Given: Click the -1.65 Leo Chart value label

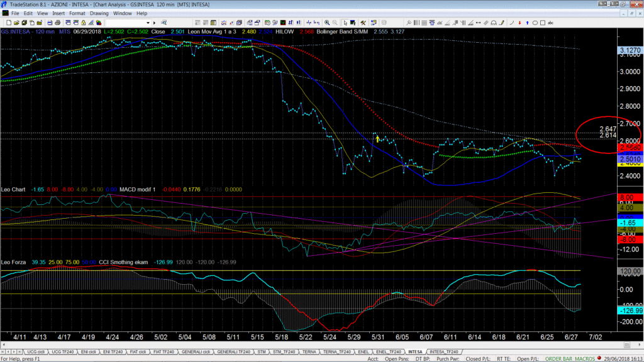Looking at the screenshot, I should pyautogui.click(x=630, y=223).
